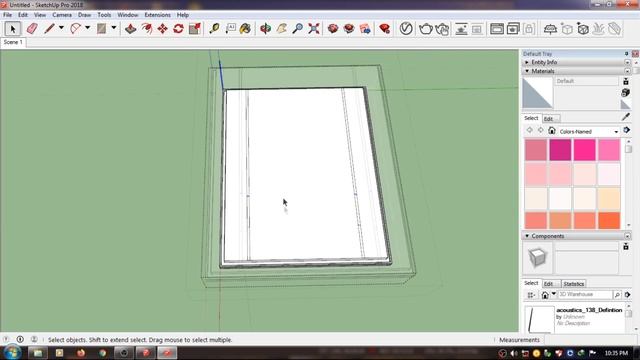
Task: Pick the deep magenta color swatch
Action: pyautogui.click(x=560, y=150)
